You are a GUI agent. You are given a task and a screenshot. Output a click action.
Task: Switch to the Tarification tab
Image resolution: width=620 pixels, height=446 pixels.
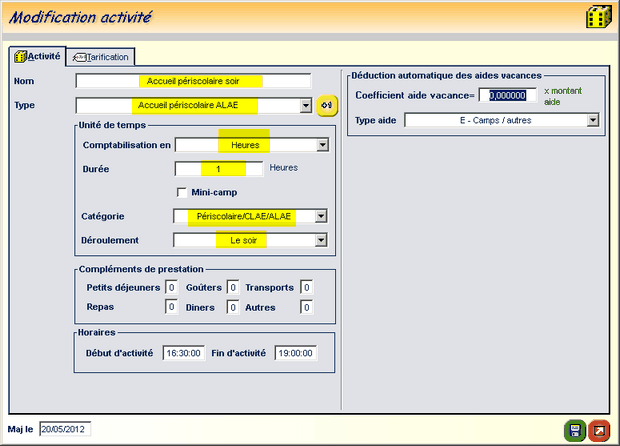(101, 57)
